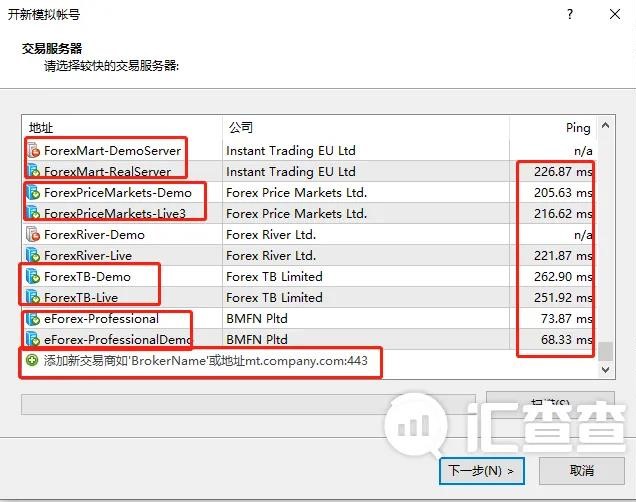Sort by the Ping column header
Viewport: 636px width, 502px height.
click(x=553, y=128)
